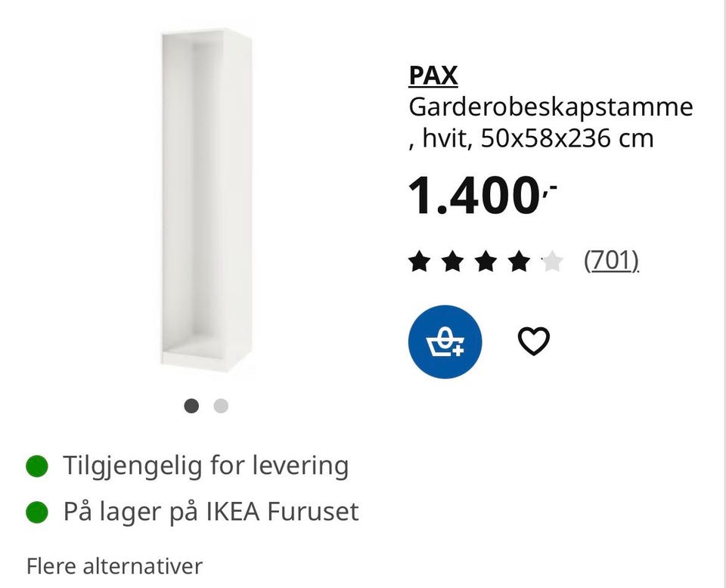Click the star rating row
The image size is (726, 588).
click(486, 262)
